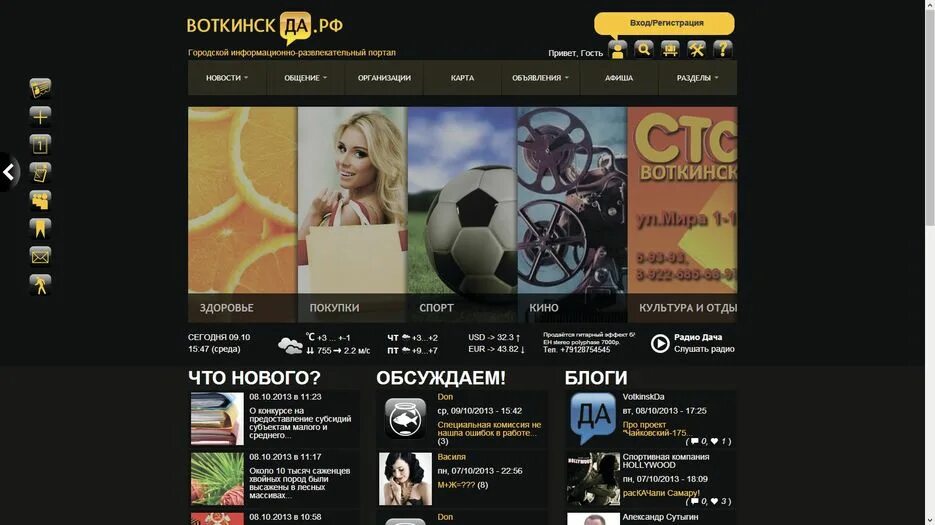Open the М+Ж=??? discussion
Image resolution: width=935 pixels, height=525 pixels.
tap(456, 485)
